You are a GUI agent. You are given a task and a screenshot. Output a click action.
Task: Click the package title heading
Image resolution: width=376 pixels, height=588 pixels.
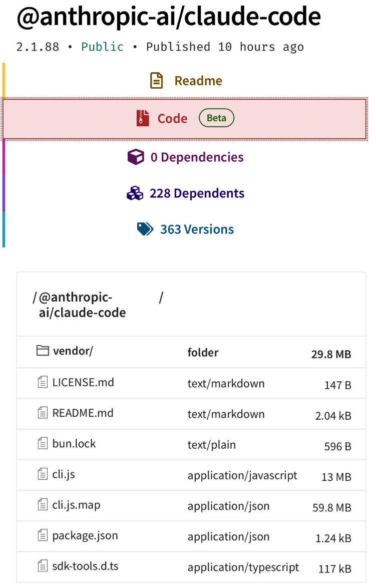coord(169,17)
